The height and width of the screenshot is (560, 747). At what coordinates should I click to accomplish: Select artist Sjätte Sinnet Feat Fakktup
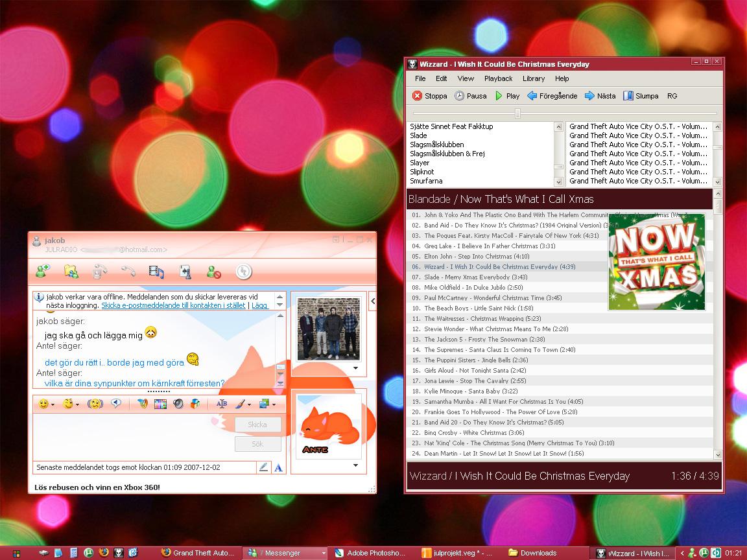pos(451,126)
